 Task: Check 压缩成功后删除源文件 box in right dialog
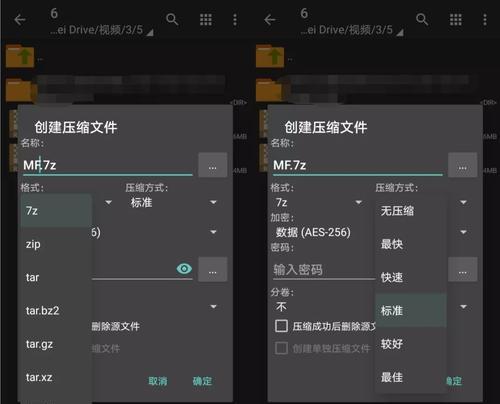point(281,326)
